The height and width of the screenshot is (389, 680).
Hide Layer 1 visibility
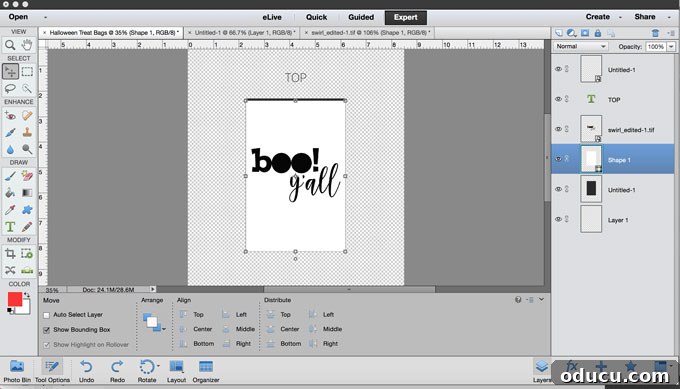558,219
